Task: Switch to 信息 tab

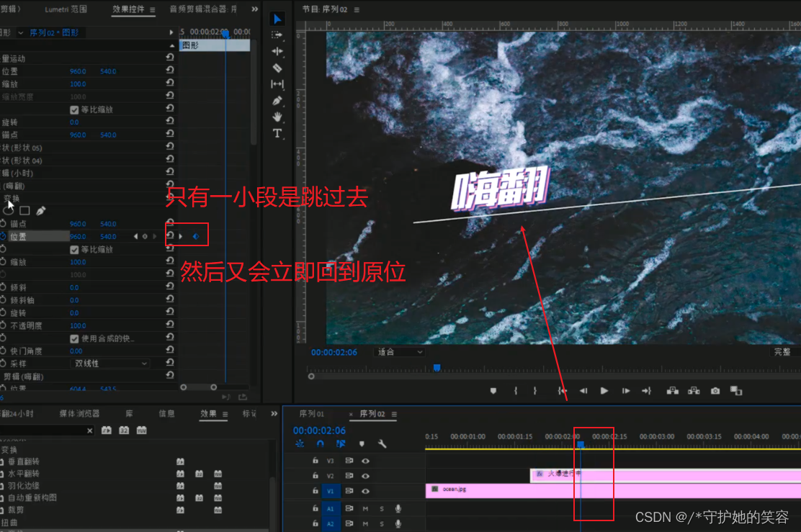Action: click(166, 413)
